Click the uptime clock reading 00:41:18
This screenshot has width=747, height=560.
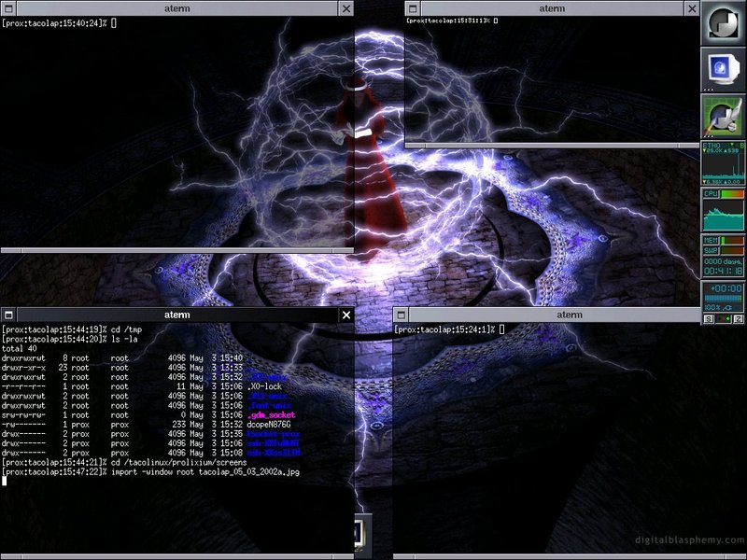723,271
